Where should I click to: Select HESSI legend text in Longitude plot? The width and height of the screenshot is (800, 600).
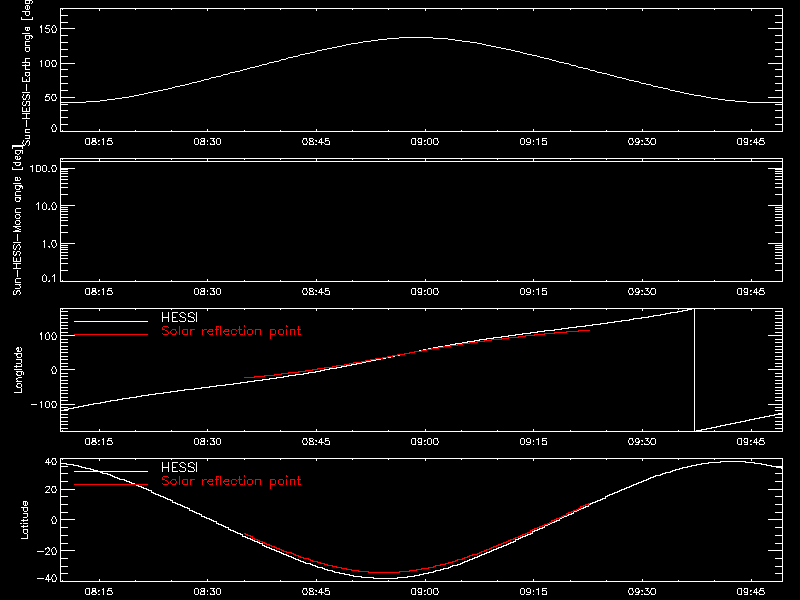[x=179, y=317]
